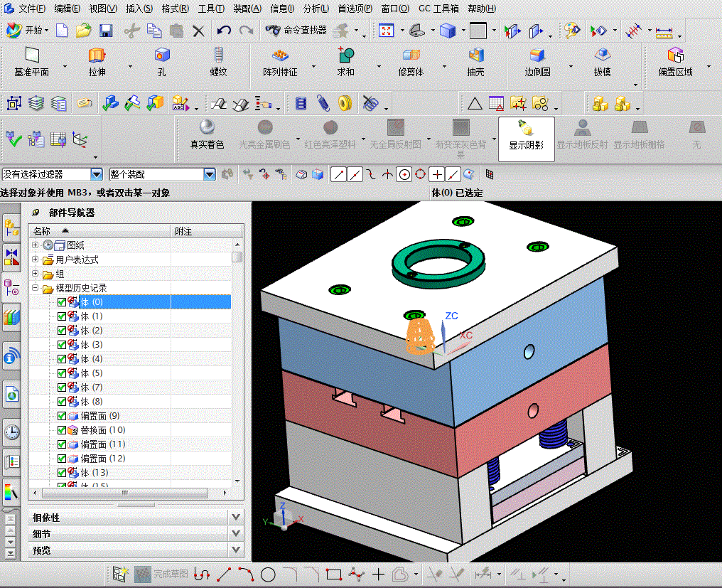
Task: Expand the 图纸 tree node
Action: 35,245
